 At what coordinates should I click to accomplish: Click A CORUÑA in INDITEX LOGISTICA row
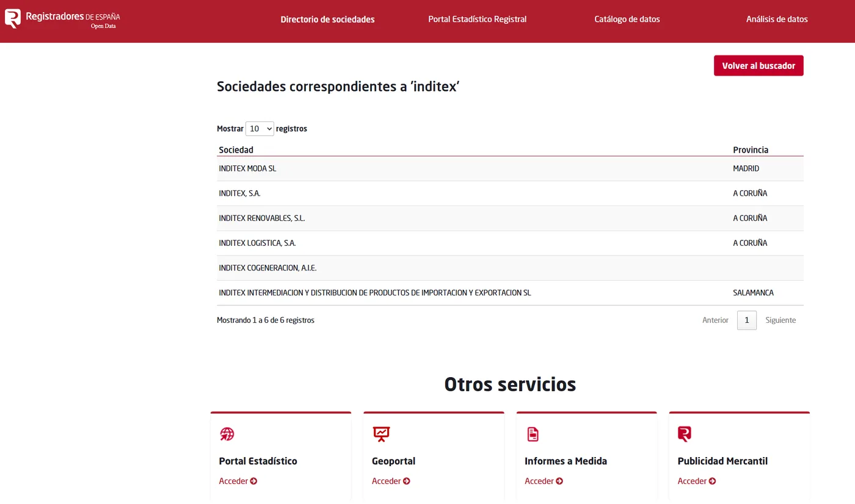750,243
